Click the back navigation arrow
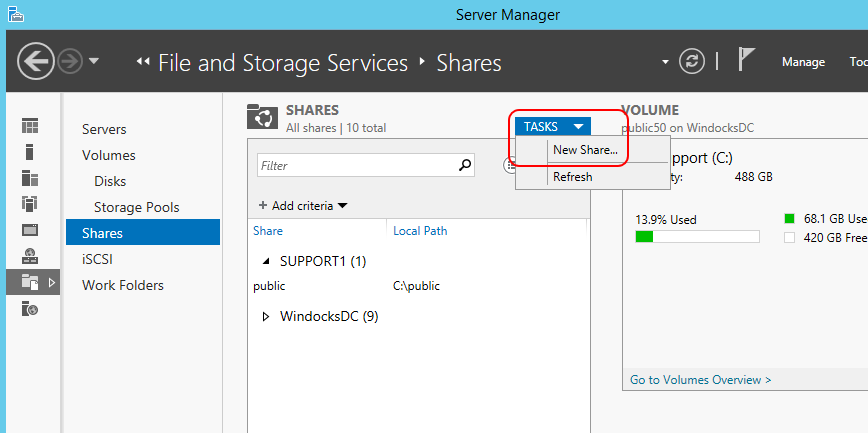 35,62
